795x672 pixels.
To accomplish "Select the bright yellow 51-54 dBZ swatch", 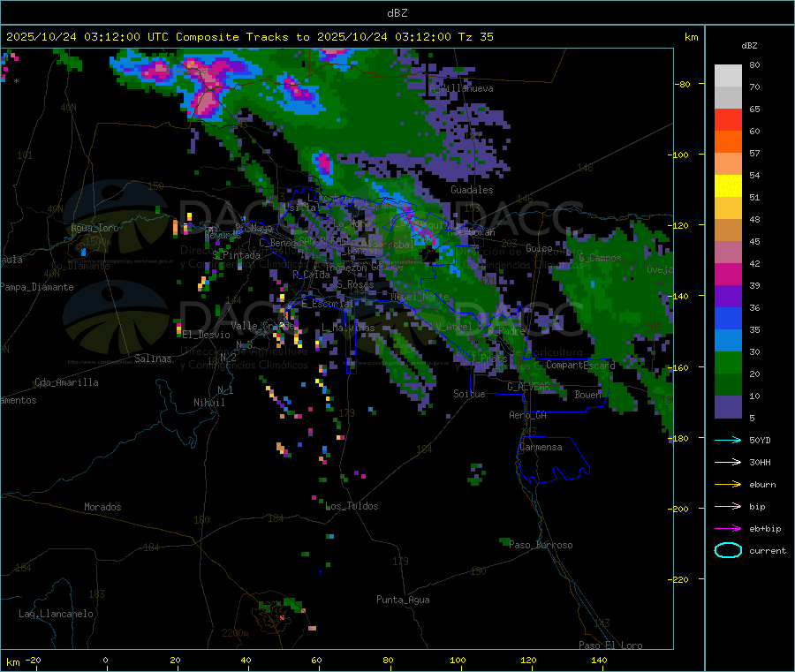I will click(728, 186).
